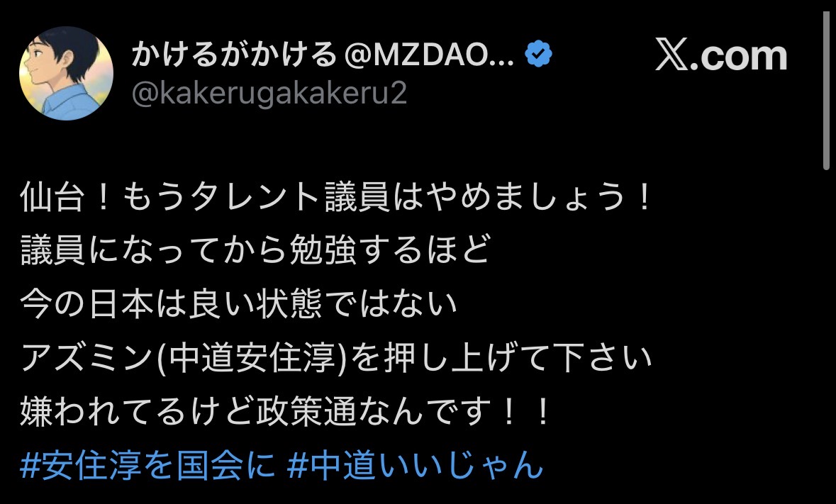This screenshot has height=504, width=836.
Task: Open the display name かけるがかける
Action: click(x=234, y=54)
